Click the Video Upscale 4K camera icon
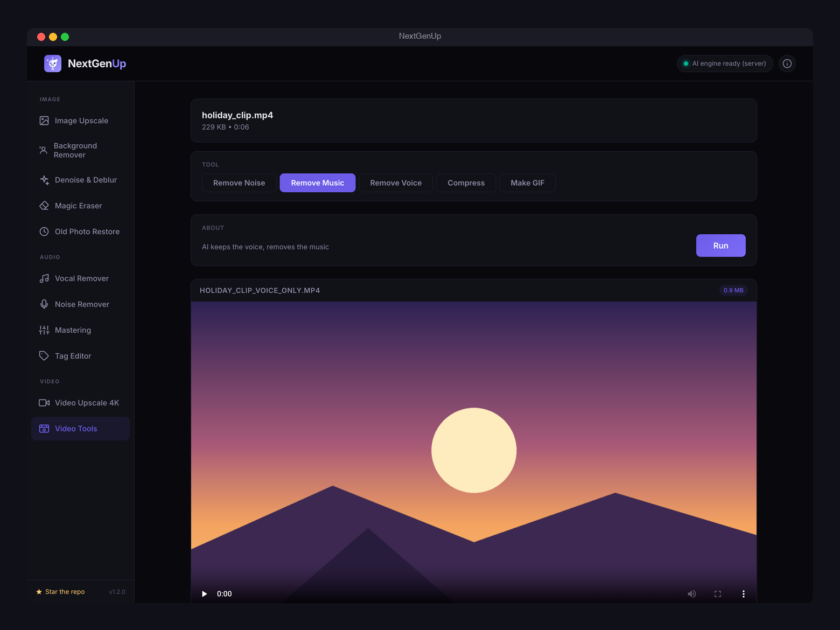 pos(44,403)
